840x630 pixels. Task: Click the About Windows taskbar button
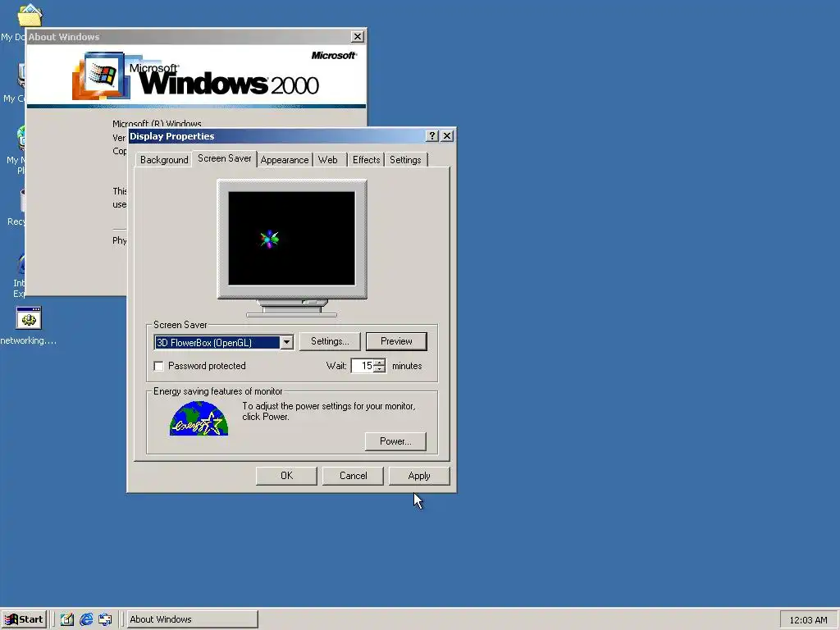click(192, 619)
